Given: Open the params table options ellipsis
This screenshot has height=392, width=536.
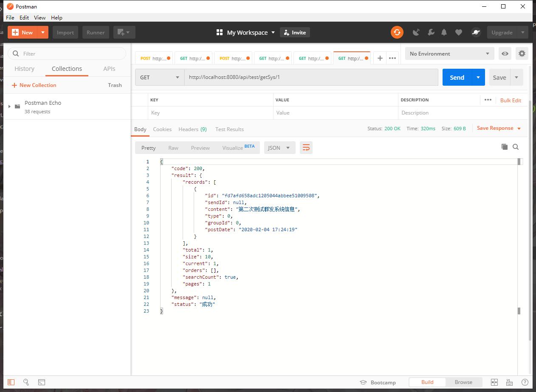Looking at the screenshot, I should click(488, 100).
